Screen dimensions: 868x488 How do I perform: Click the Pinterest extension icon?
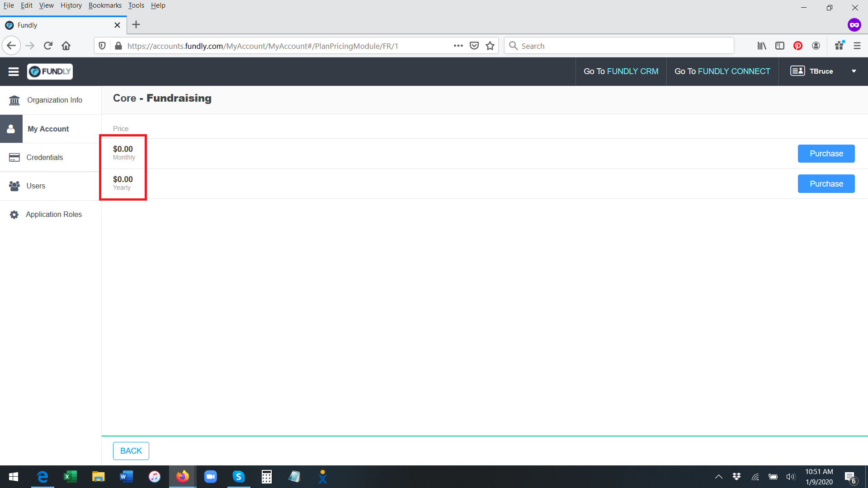click(x=798, y=46)
